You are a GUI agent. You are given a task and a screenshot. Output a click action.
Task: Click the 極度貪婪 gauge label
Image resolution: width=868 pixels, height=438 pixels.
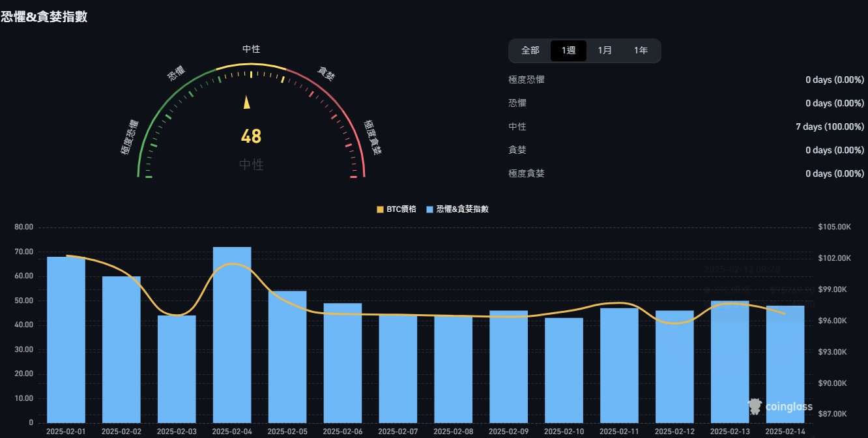coord(372,137)
